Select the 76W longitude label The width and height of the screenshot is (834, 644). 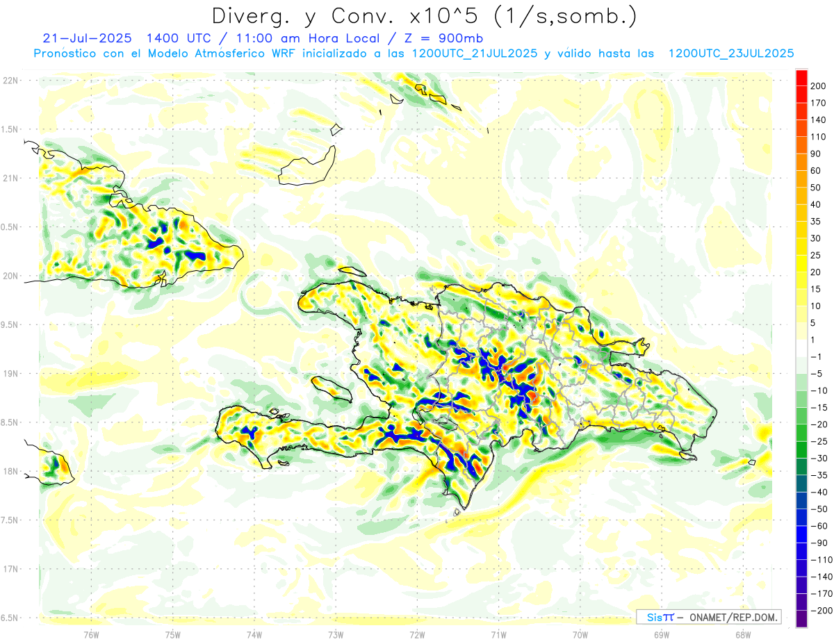[x=91, y=634]
